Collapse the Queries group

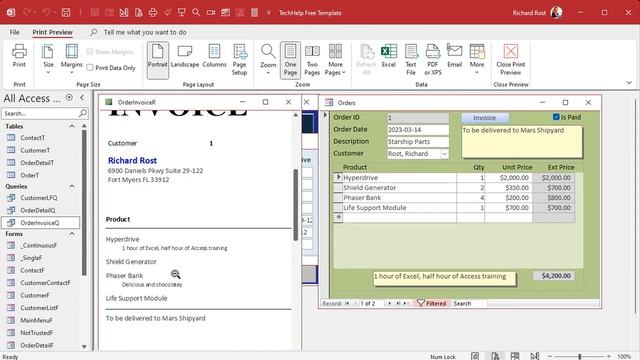point(72,186)
